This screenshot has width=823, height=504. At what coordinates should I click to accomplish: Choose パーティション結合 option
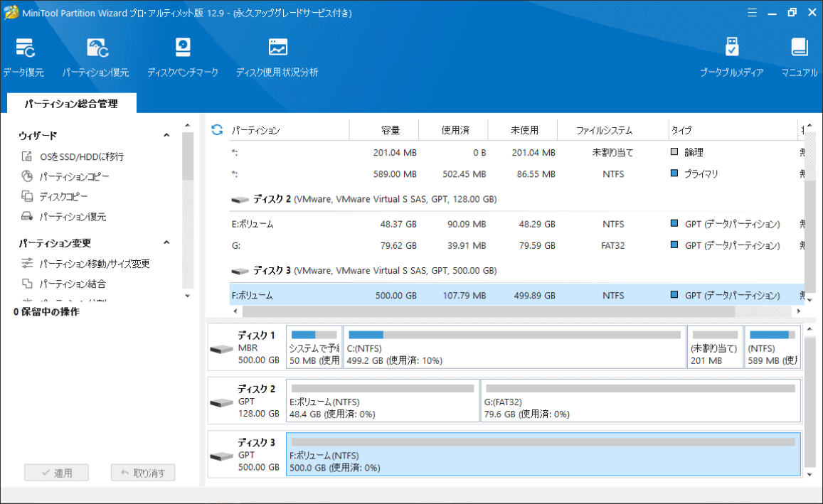pos(73,284)
